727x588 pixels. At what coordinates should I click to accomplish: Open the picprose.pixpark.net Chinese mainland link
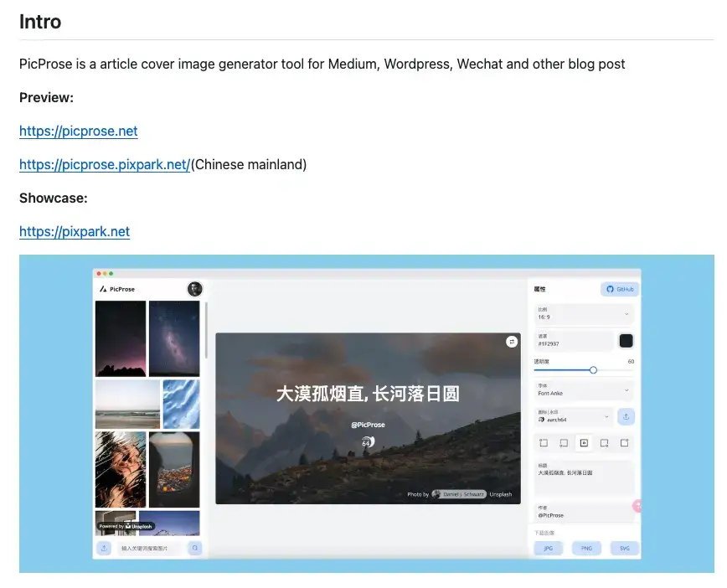pos(105,165)
